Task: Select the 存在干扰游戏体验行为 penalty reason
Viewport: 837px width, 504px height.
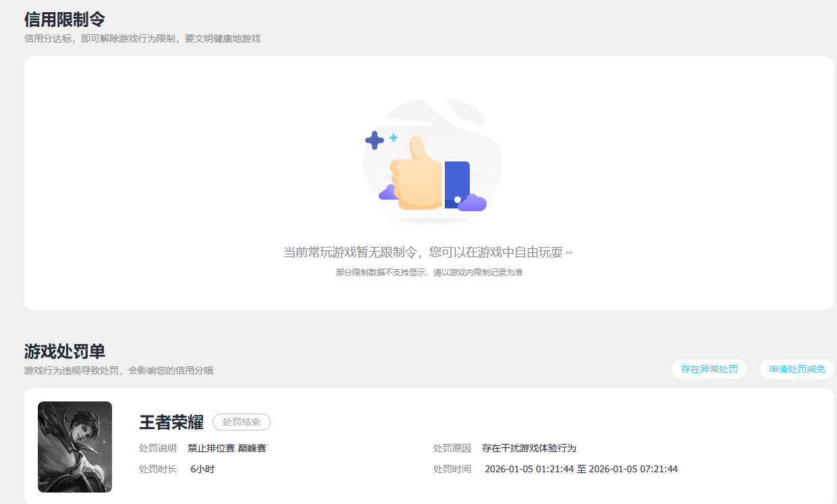Action: (x=529, y=448)
